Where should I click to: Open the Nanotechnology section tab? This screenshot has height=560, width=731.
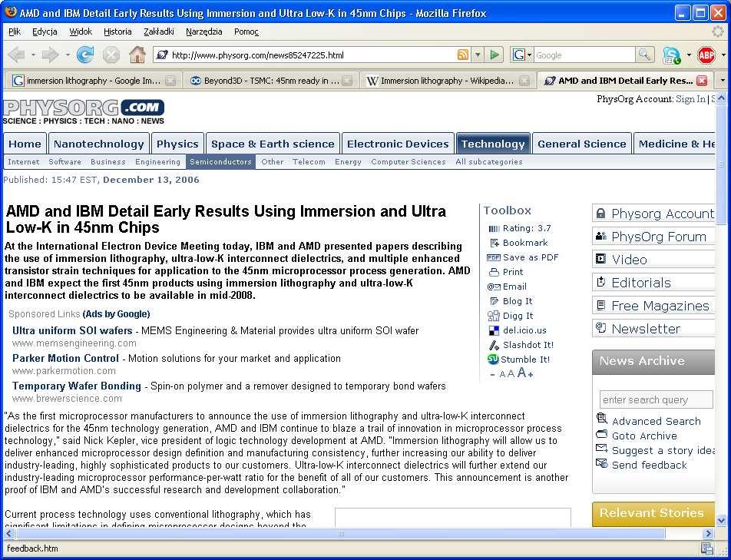99,144
